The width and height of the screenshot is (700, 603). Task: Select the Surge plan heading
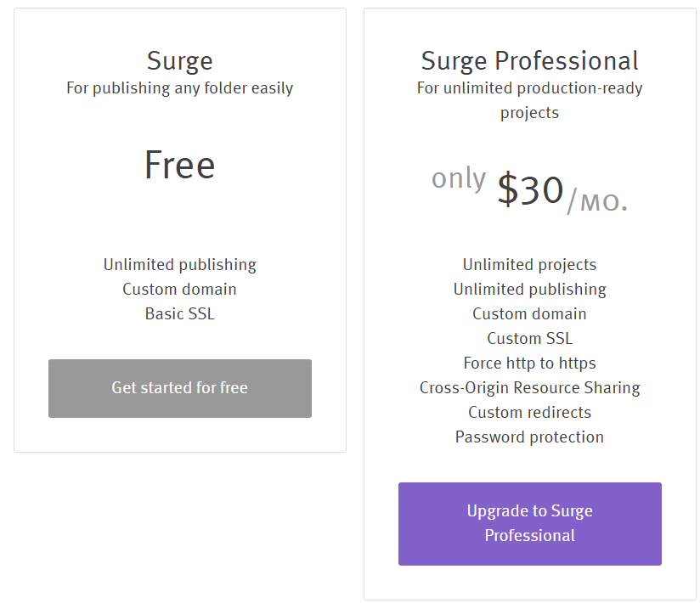click(x=179, y=61)
